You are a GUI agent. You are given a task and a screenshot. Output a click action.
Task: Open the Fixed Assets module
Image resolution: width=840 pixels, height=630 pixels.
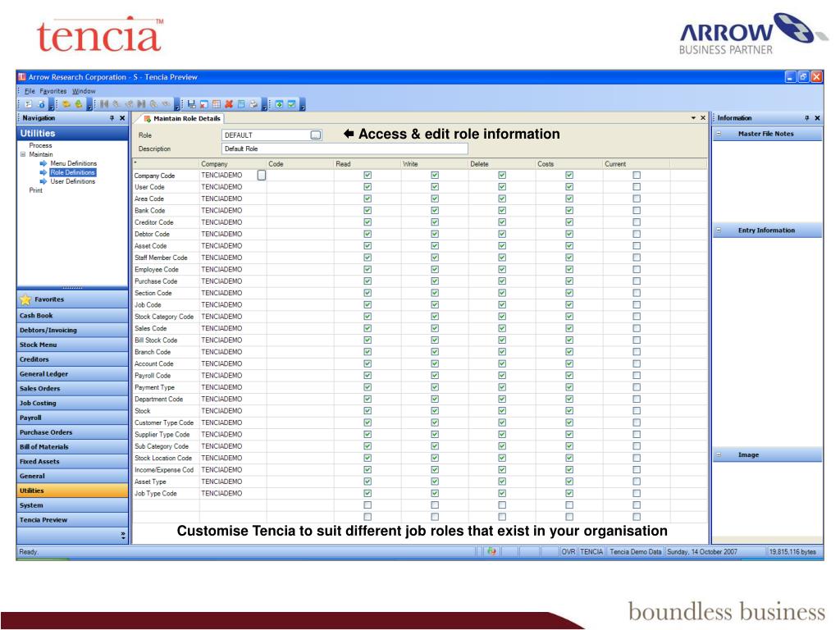[x=72, y=461]
